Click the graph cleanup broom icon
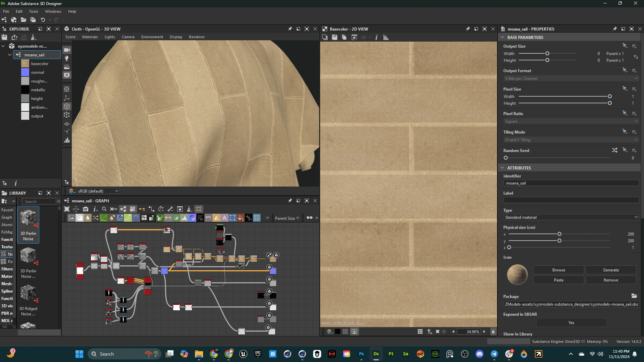 189,209
